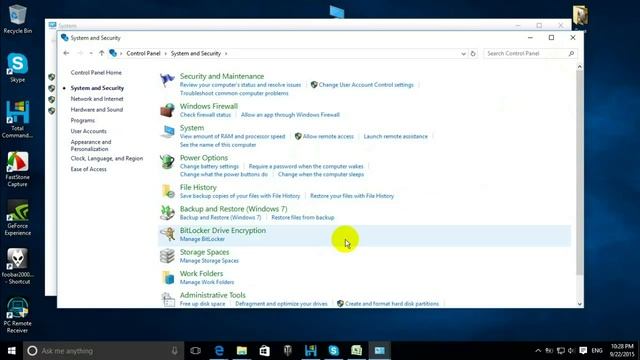Click Restore files from backup link
Screen dimensions: 640x360
302,218
